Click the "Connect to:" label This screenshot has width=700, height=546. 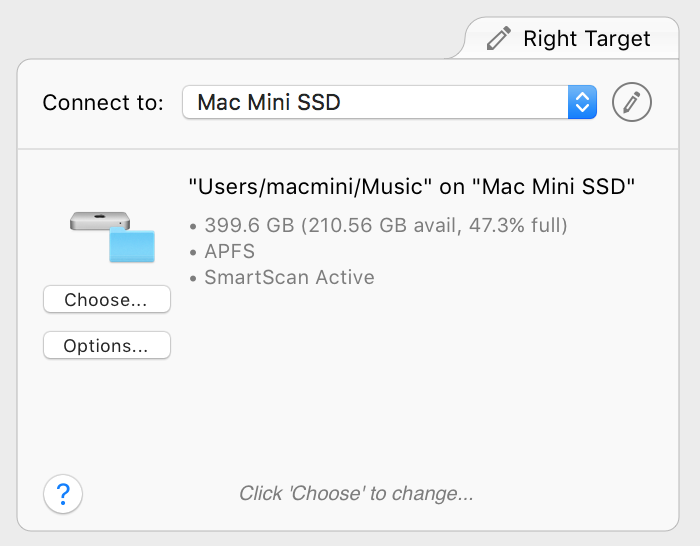(x=103, y=103)
